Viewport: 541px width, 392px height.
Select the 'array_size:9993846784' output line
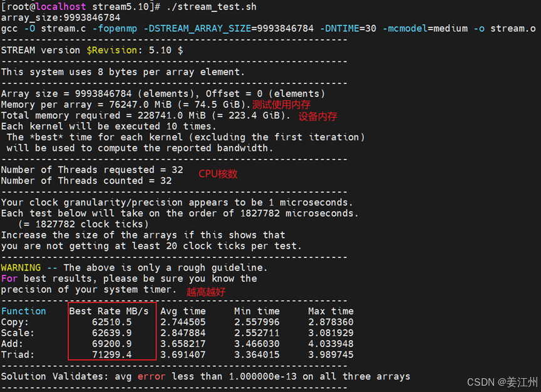click(x=61, y=18)
